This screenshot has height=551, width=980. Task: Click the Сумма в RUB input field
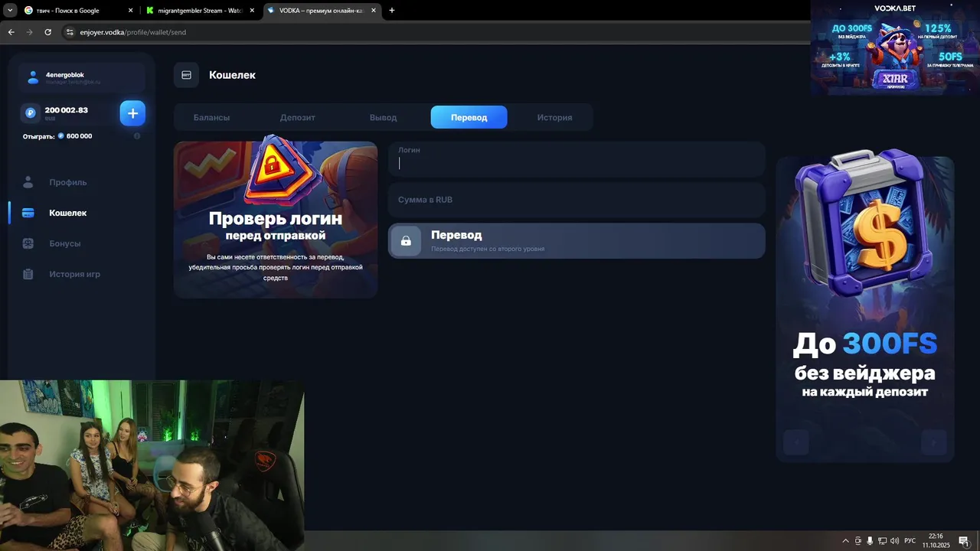click(577, 200)
